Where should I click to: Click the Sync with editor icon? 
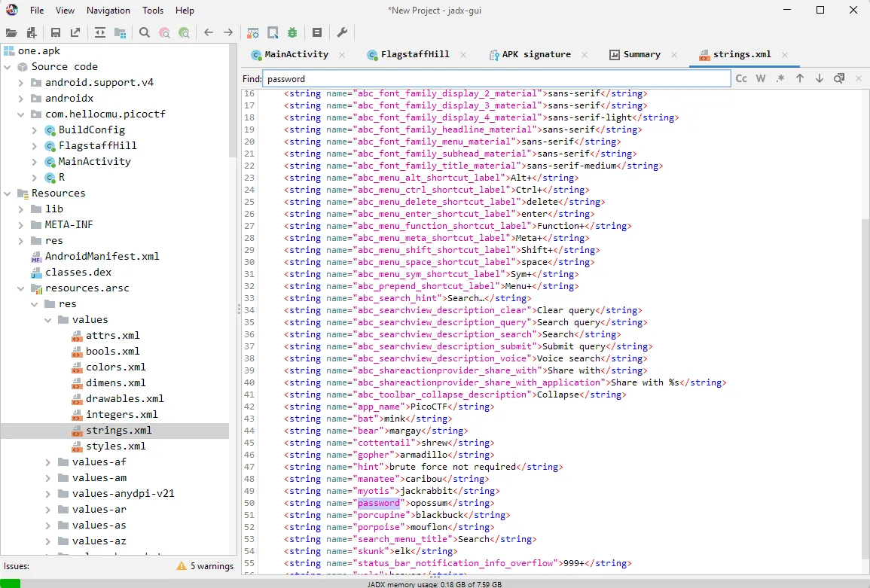click(100, 32)
